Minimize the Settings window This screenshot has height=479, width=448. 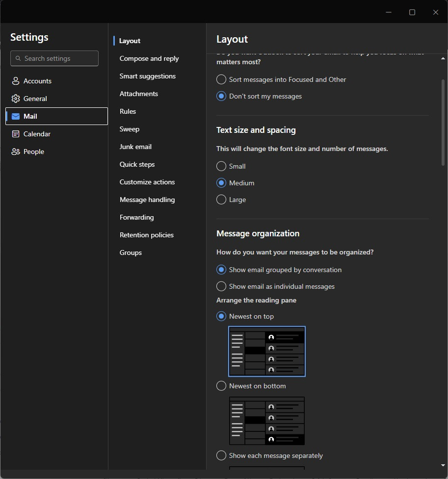(x=389, y=12)
